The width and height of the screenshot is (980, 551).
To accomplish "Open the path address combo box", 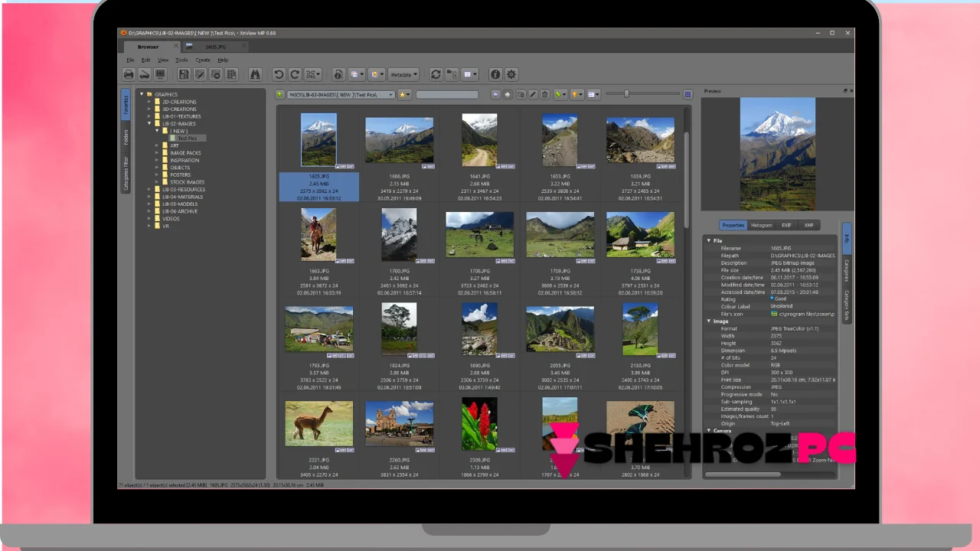I will pos(341,94).
